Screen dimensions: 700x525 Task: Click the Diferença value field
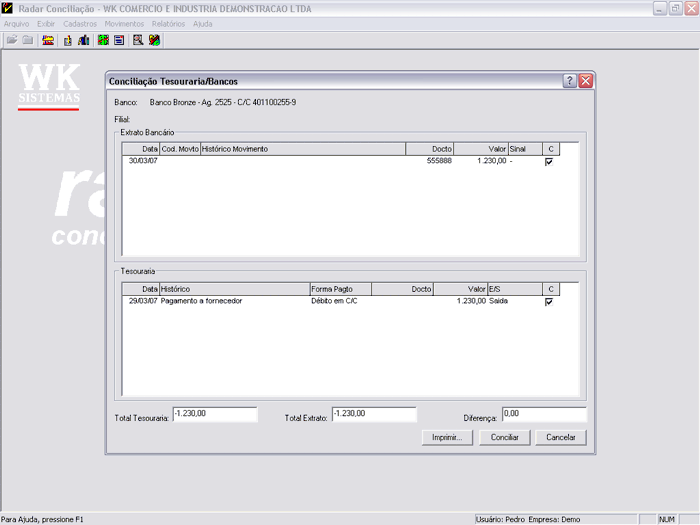pos(542,413)
